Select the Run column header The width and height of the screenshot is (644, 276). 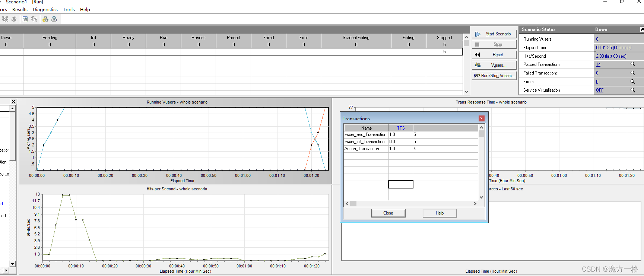164,38
